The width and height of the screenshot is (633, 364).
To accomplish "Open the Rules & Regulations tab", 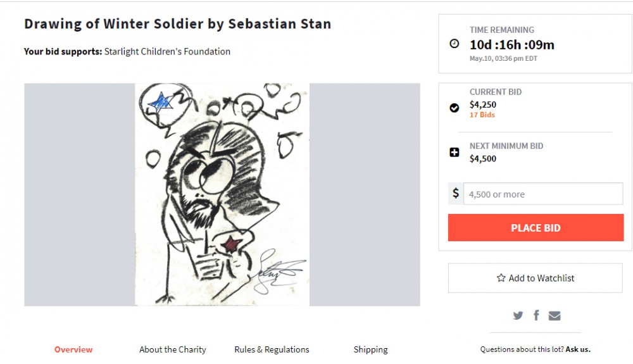I will coord(272,349).
